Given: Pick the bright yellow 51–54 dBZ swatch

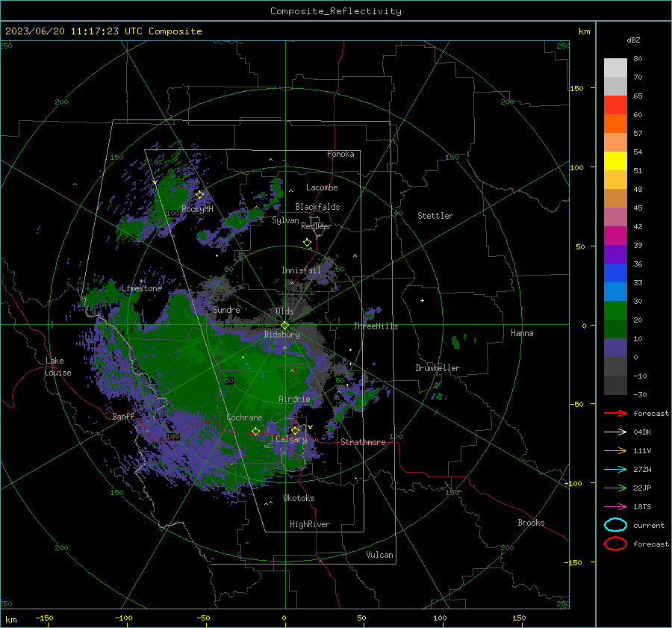Looking at the screenshot, I should (615, 161).
